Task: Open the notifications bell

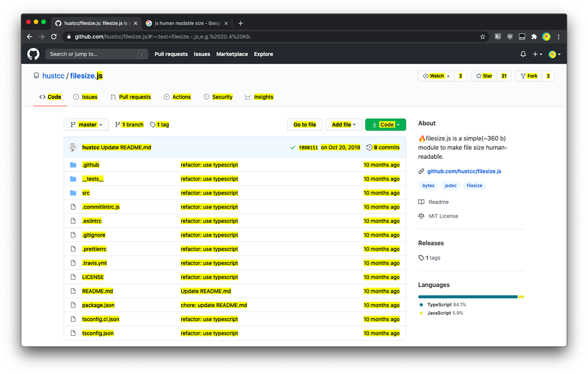Action: coord(523,54)
